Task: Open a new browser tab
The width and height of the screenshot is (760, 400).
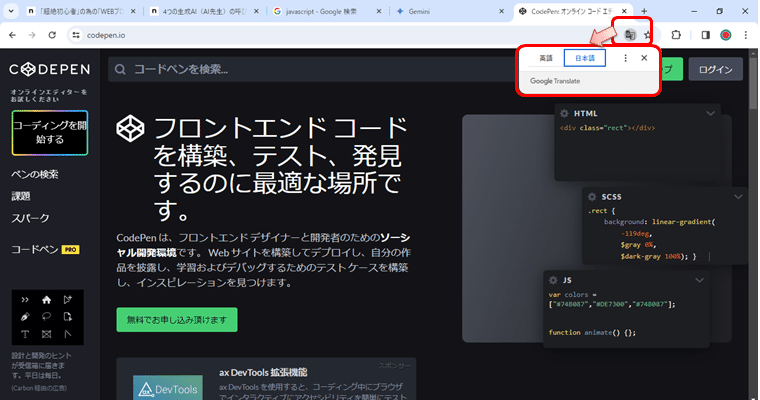Action: coord(644,11)
